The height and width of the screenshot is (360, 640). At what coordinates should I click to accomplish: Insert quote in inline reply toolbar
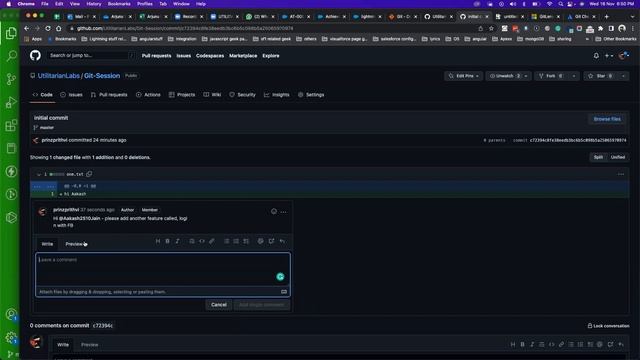click(x=192, y=241)
